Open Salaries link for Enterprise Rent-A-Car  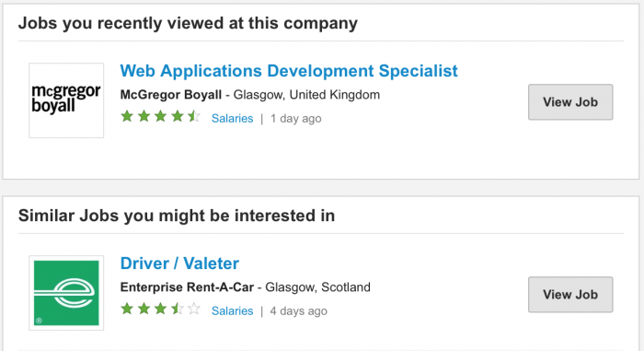(x=232, y=311)
